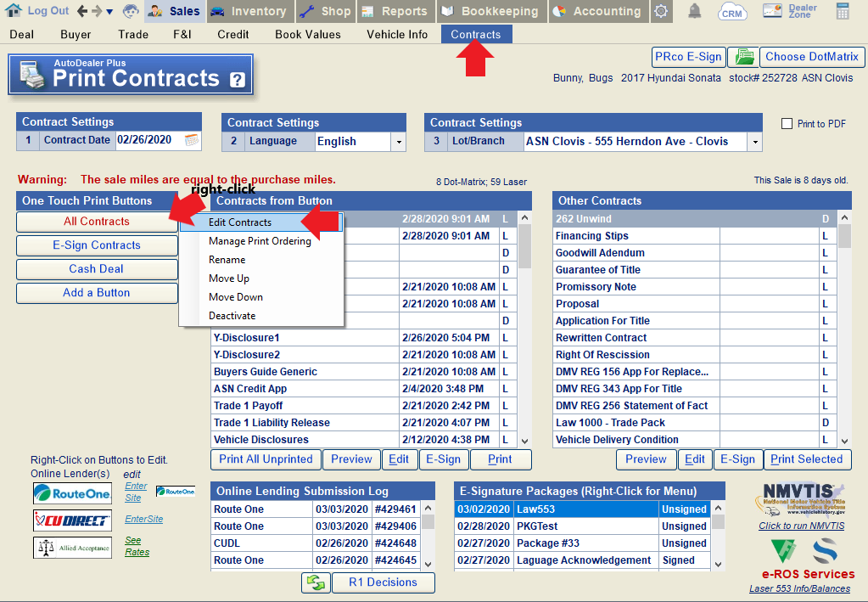Click the Print Contracts help question mark
The width and height of the screenshot is (868, 602).
238,81
